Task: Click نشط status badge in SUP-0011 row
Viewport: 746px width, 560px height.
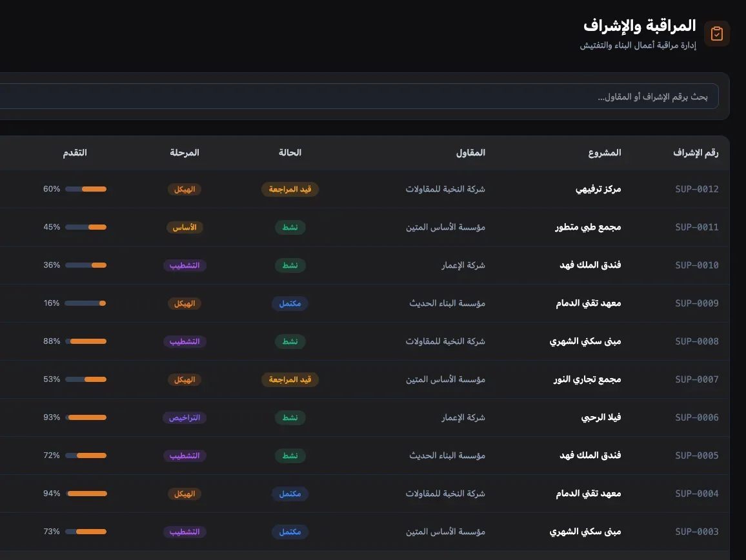Action: tap(290, 228)
